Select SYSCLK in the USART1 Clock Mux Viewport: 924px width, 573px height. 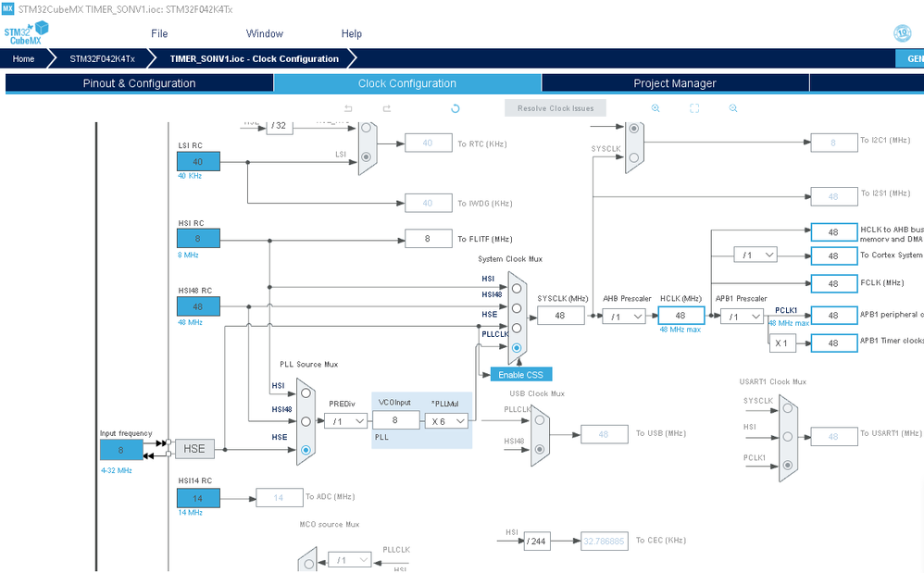787,408
